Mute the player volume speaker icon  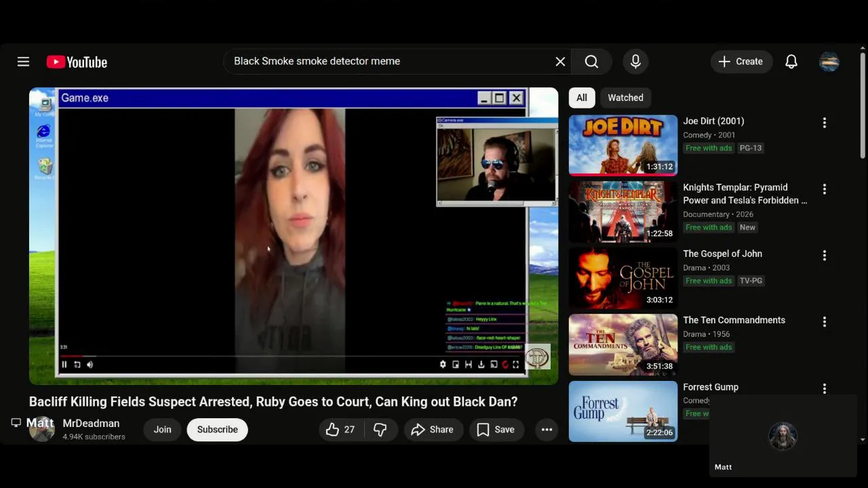coord(90,365)
